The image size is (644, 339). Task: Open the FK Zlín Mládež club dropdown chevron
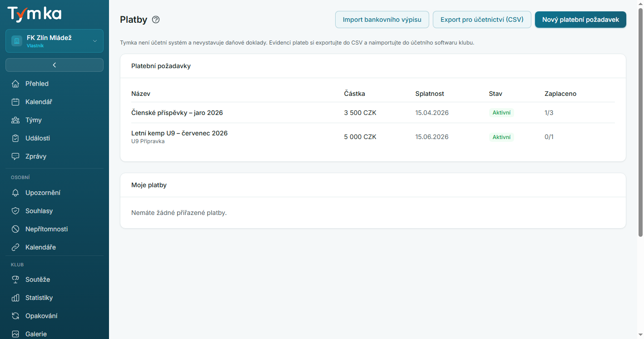pyautogui.click(x=95, y=41)
